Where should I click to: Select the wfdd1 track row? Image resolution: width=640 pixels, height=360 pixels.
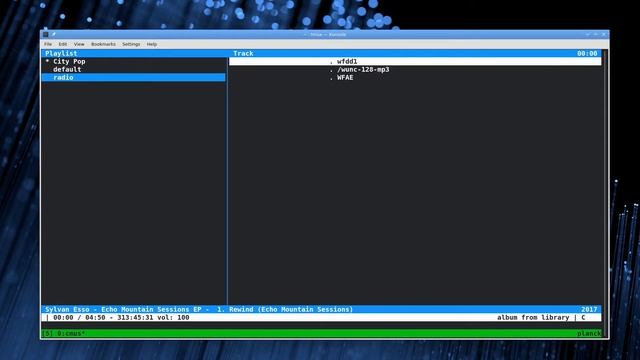(x=415, y=62)
